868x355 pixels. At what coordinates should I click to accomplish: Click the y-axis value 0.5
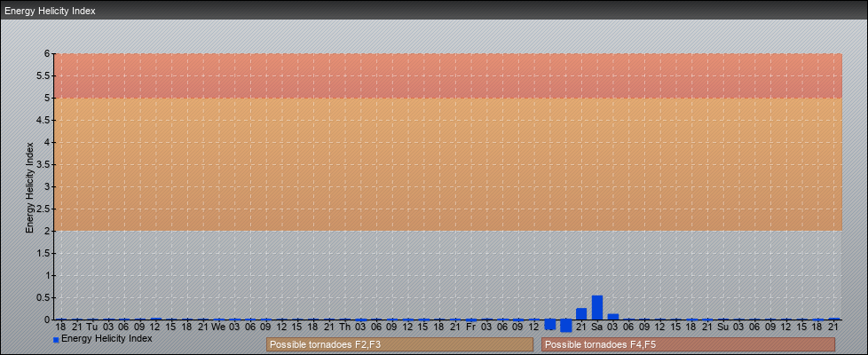43,297
